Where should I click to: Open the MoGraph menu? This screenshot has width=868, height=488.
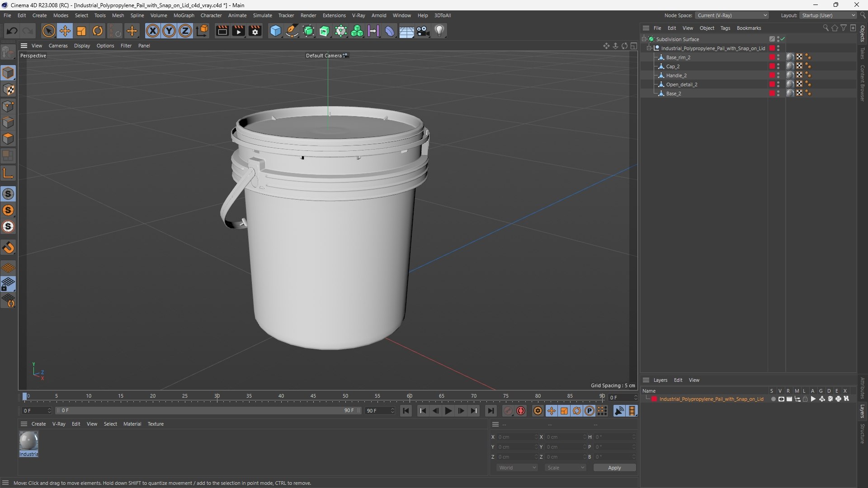pos(184,15)
